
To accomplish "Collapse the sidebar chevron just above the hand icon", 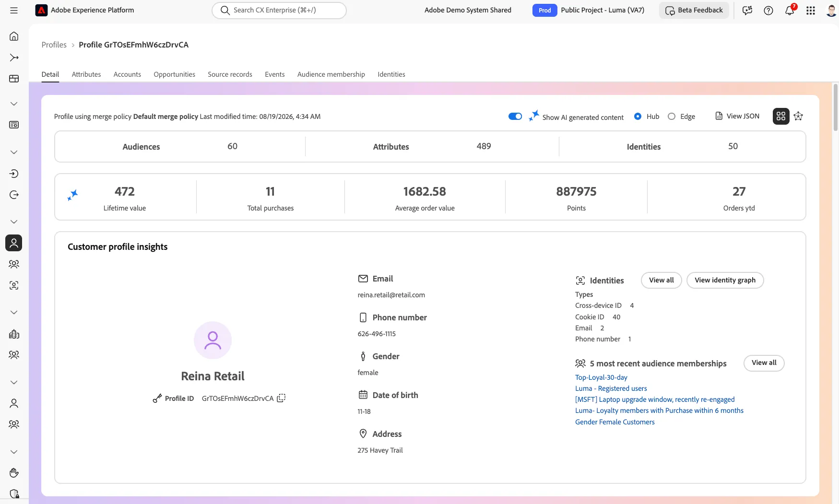I will click(14, 452).
